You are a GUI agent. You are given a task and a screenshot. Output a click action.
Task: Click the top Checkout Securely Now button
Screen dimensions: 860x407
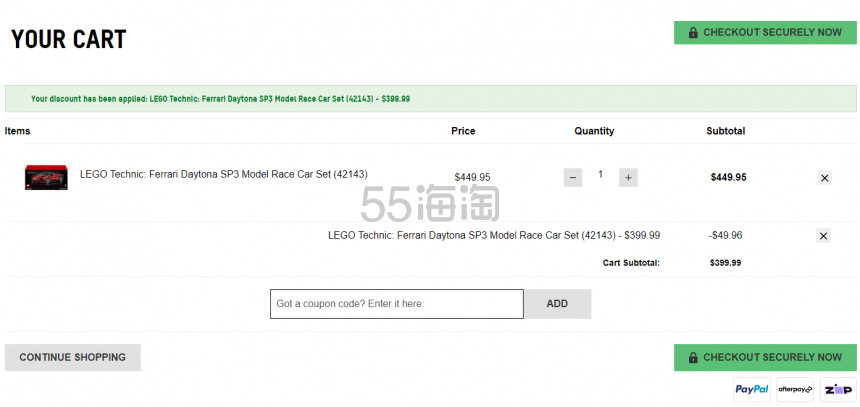coord(765,33)
